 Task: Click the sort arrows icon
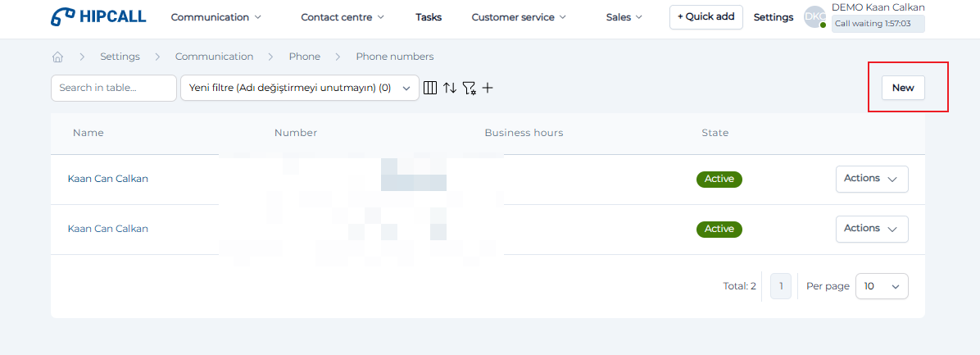tap(450, 88)
